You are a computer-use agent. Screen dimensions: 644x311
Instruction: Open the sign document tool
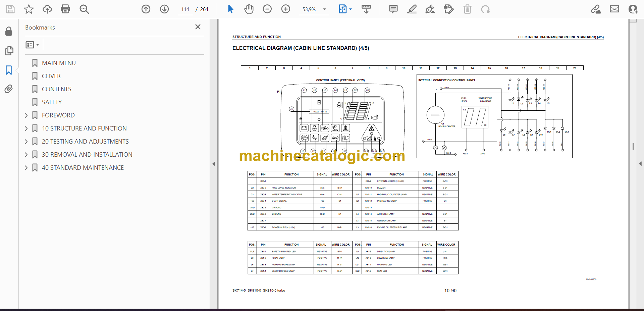pyautogui.click(x=430, y=9)
